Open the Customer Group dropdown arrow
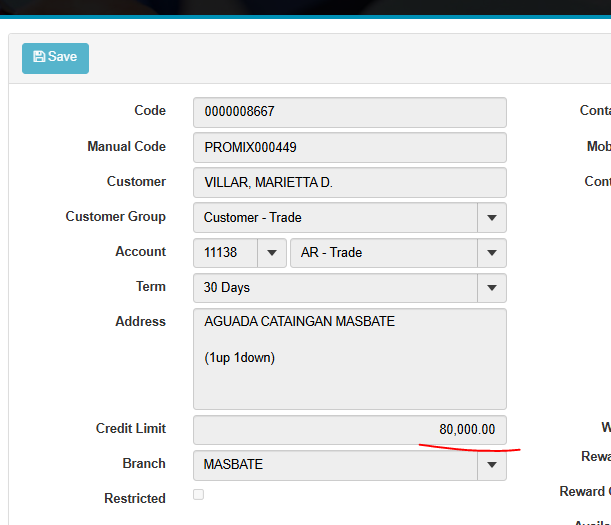This screenshot has height=525, width=611. click(491, 218)
